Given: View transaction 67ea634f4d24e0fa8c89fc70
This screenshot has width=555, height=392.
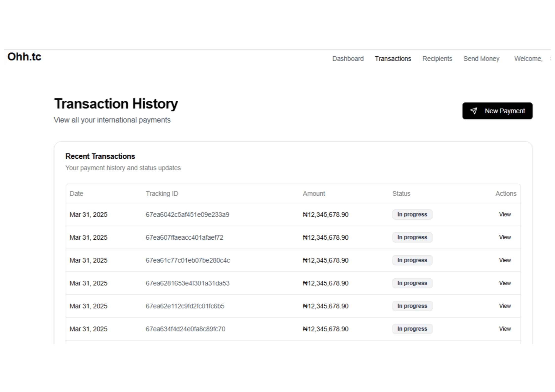Looking at the screenshot, I should [505, 329].
